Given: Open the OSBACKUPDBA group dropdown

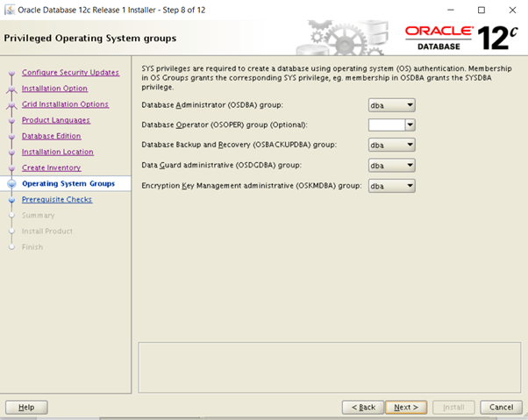Looking at the screenshot, I should (x=391, y=145).
